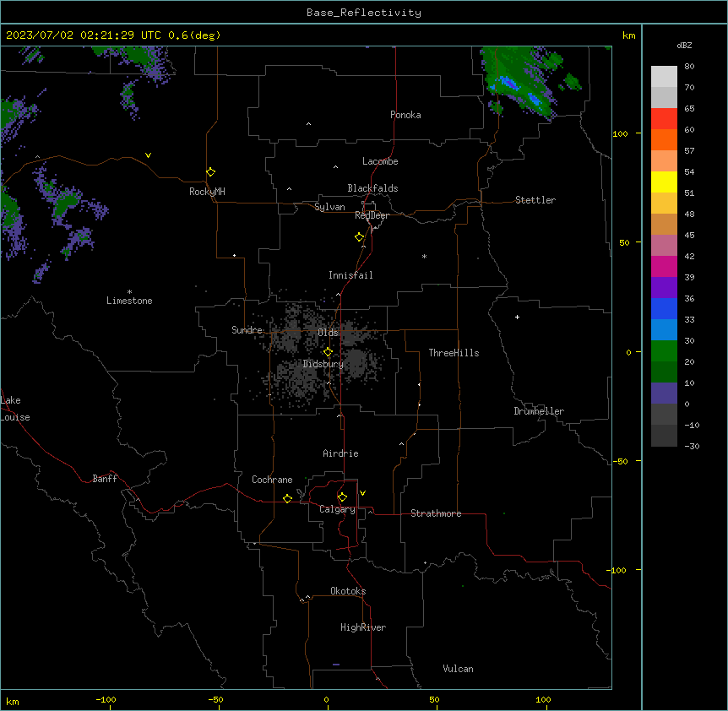Click the Stettler label

pyautogui.click(x=535, y=200)
